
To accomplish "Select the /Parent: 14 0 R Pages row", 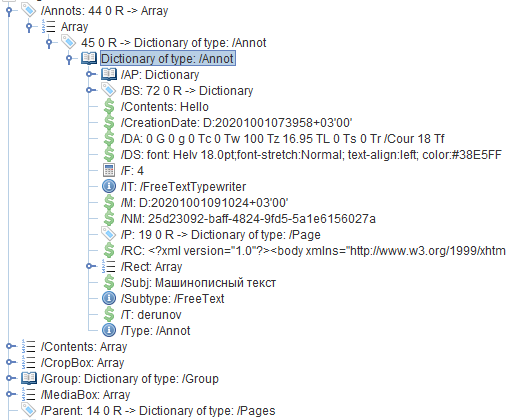I will 158,411.
